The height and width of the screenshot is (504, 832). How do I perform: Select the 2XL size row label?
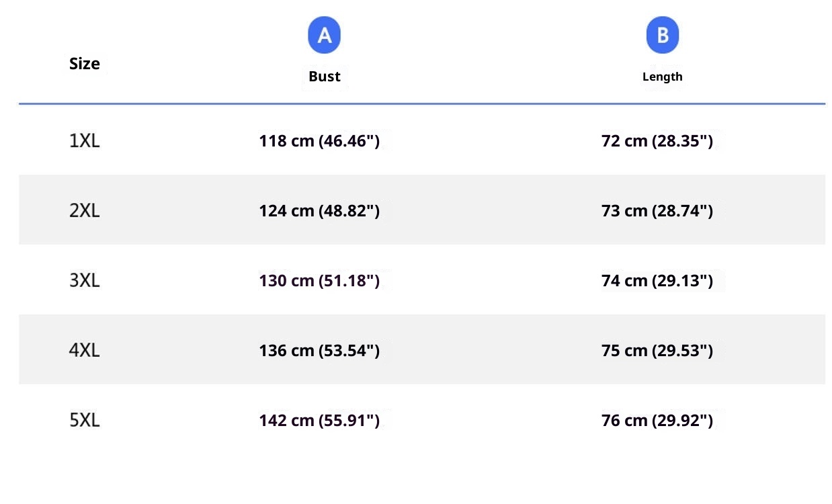click(x=85, y=211)
